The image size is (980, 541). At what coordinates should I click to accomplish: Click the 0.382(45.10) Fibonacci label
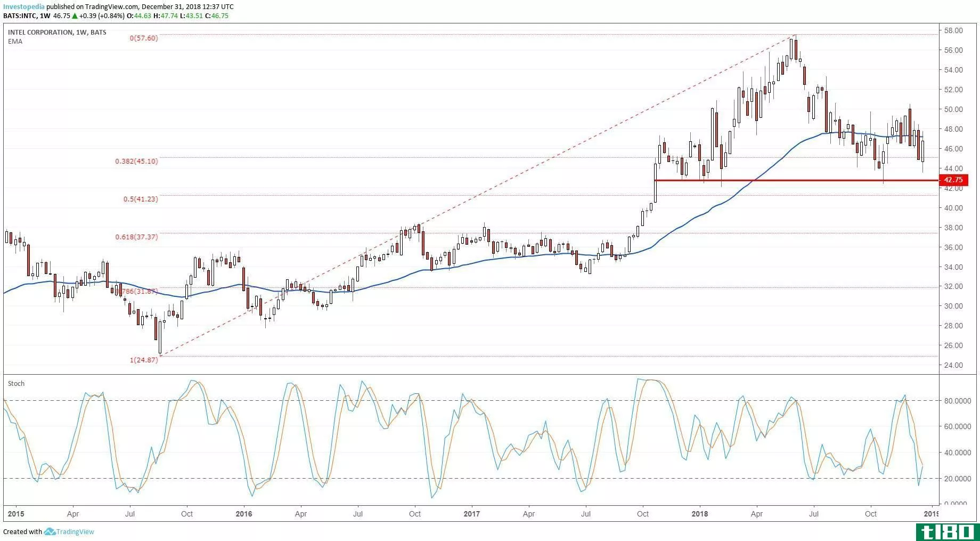coord(136,161)
